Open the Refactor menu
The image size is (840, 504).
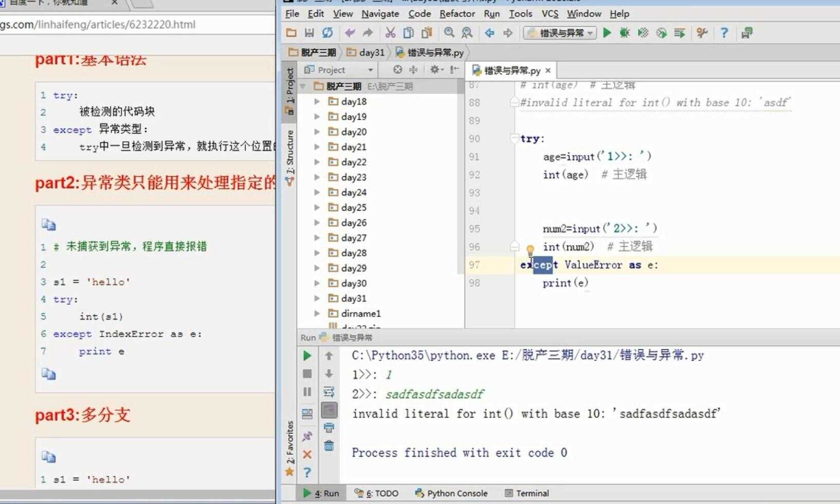point(457,14)
